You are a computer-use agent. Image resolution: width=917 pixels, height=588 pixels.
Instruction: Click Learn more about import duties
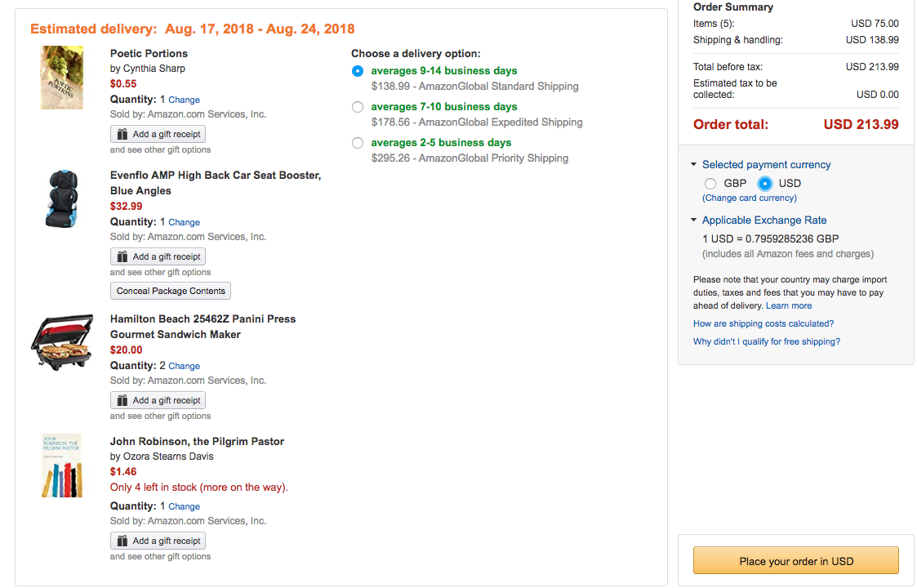[x=789, y=305]
